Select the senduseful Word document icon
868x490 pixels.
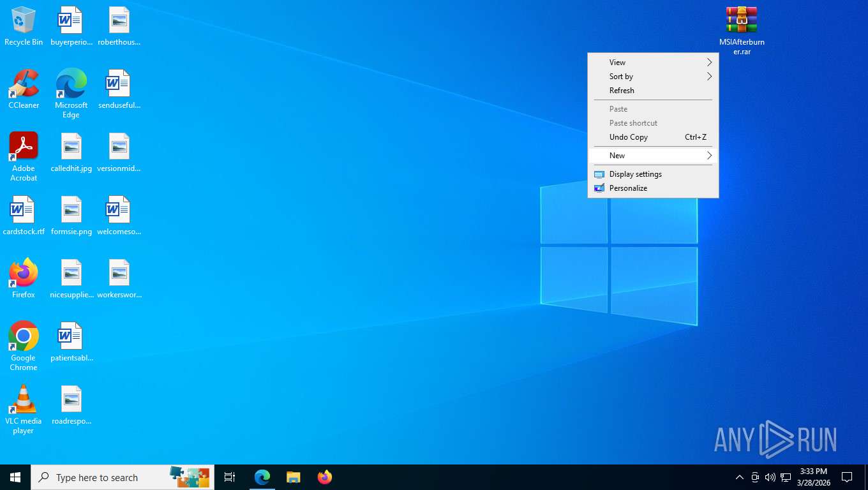coord(119,89)
